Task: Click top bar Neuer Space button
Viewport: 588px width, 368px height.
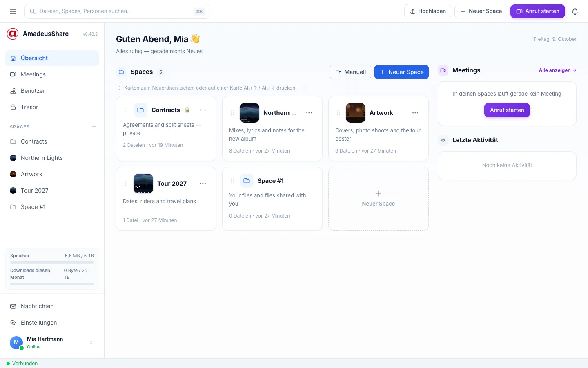Action: point(481,11)
